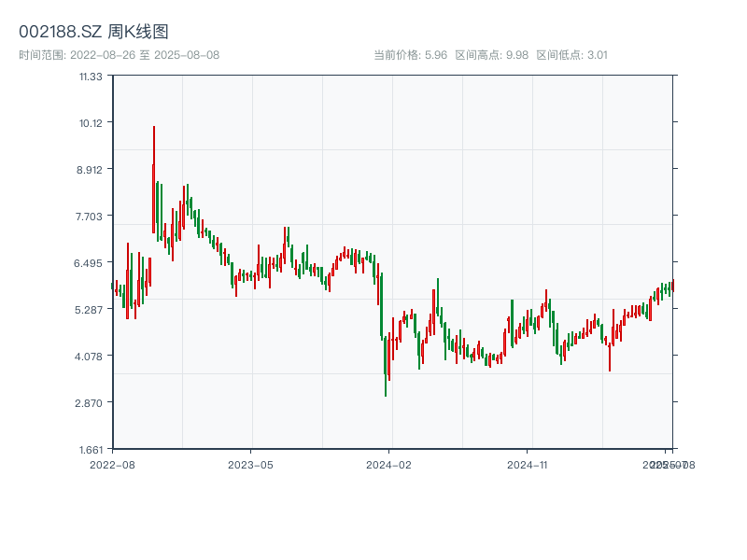Click the 区间低点 3.01 label
The width and height of the screenshot is (747, 560).
pos(571,55)
